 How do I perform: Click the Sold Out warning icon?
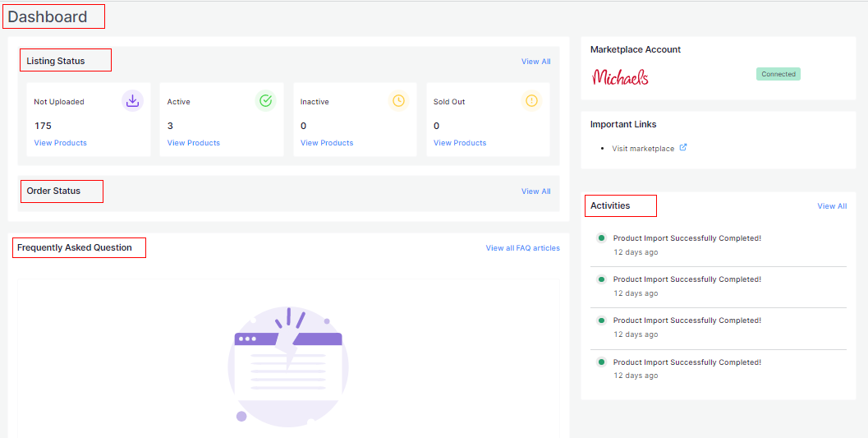tap(531, 100)
